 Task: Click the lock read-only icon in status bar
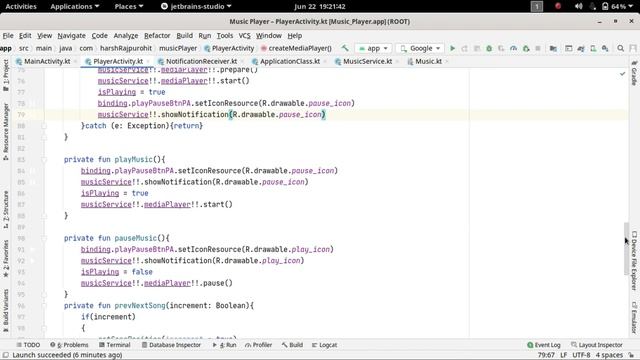[631, 355]
